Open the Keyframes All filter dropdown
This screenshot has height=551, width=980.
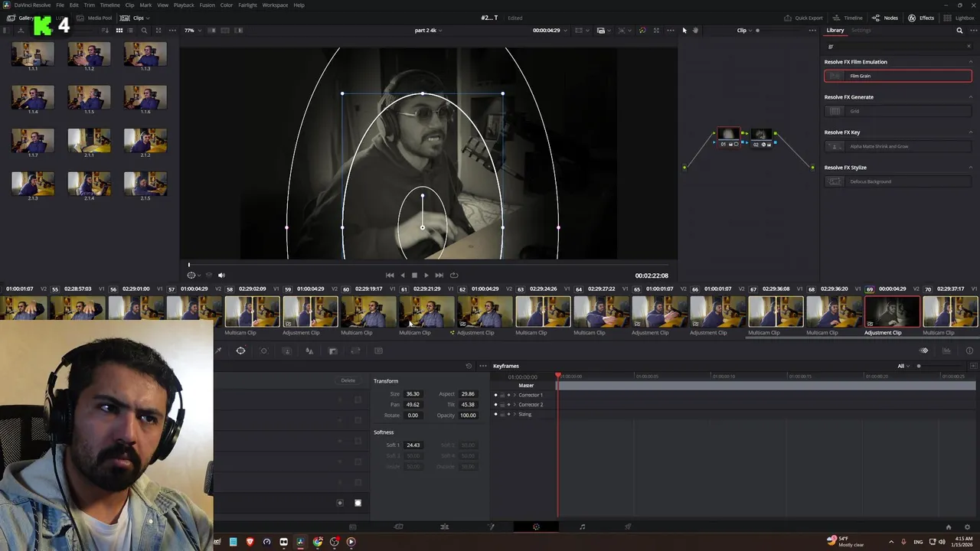pos(903,366)
